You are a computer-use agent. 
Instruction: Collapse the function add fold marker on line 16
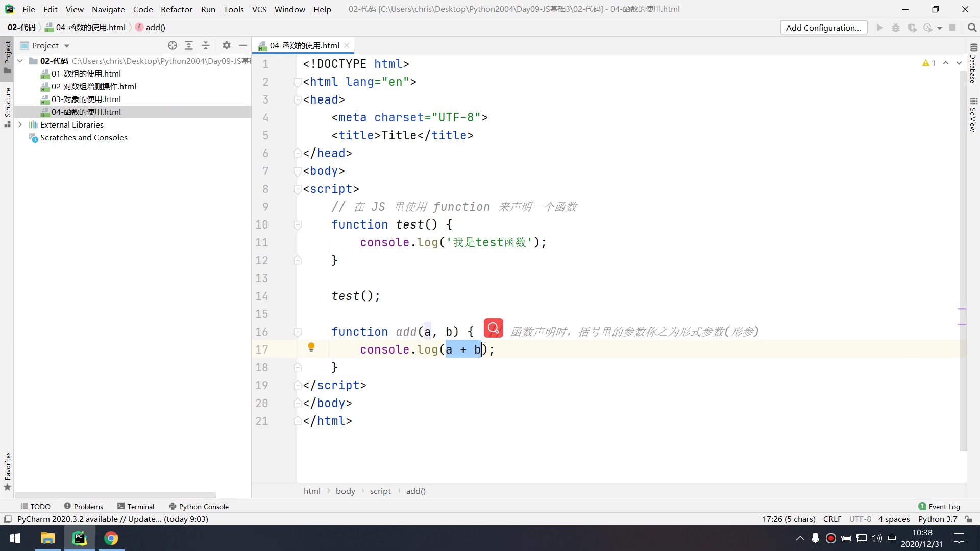298,332
